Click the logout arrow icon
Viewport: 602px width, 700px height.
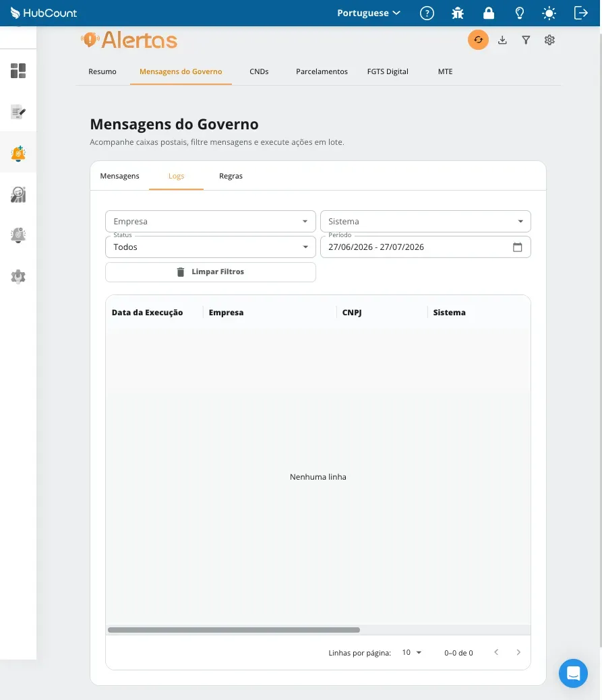point(580,13)
